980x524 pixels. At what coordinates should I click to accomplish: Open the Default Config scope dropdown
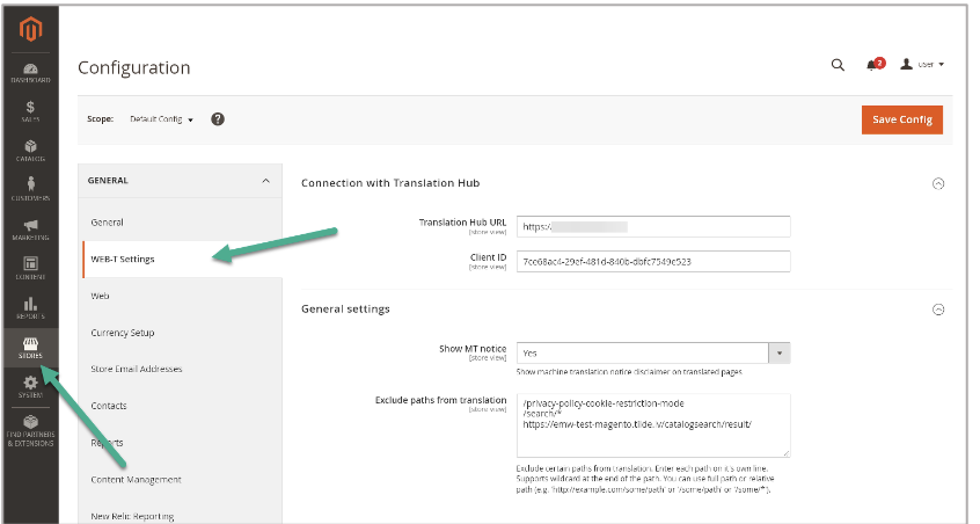(162, 119)
